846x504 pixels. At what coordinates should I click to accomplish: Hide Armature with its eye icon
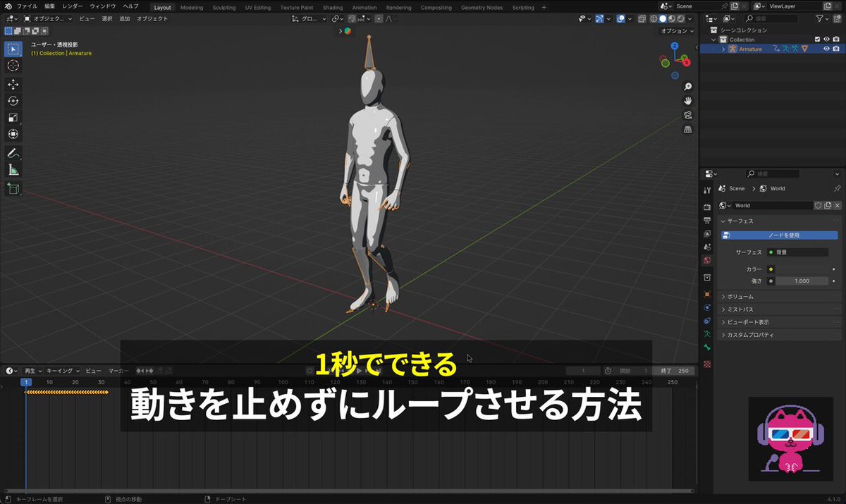pos(826,49)
